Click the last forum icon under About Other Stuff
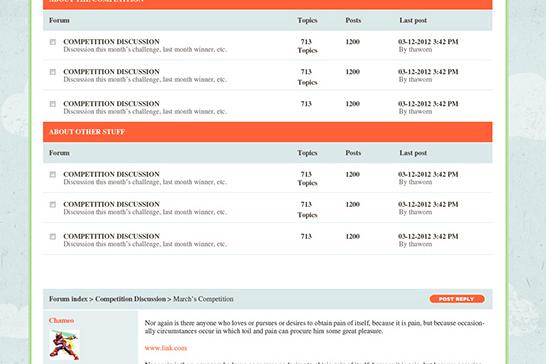 point(53,237)
